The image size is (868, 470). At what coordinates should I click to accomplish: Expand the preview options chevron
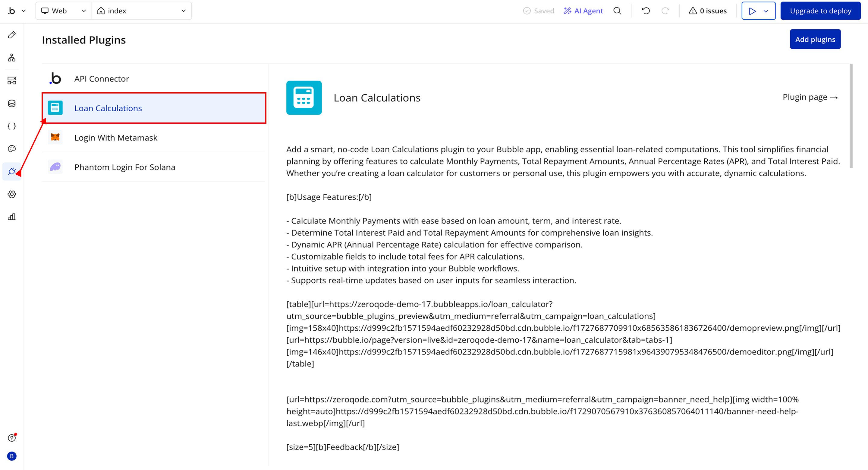[x=766, y=11]
